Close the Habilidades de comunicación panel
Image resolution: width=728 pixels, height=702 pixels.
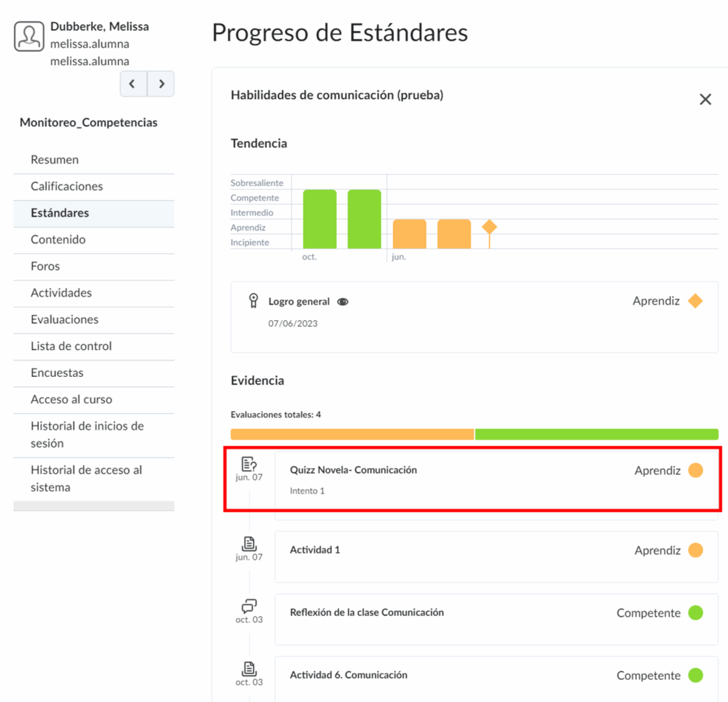(x=705, y=100)
